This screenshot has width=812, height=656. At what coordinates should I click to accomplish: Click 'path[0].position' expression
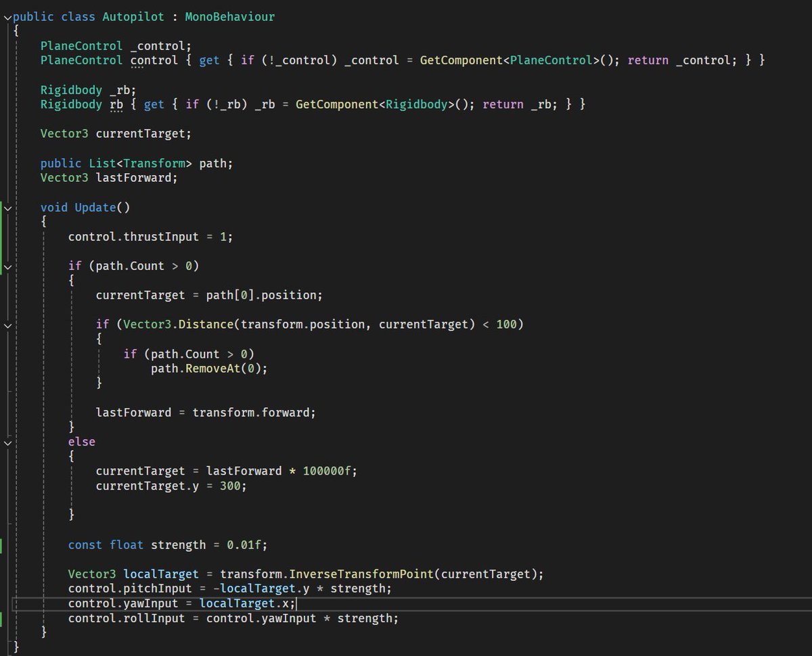tap(261, 295)
